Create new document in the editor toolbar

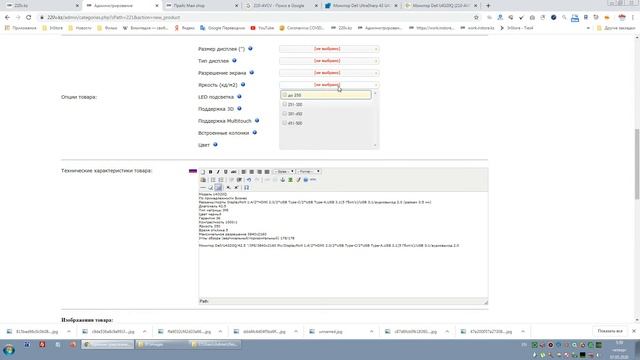pyautogui.click(x=203, y=172)
